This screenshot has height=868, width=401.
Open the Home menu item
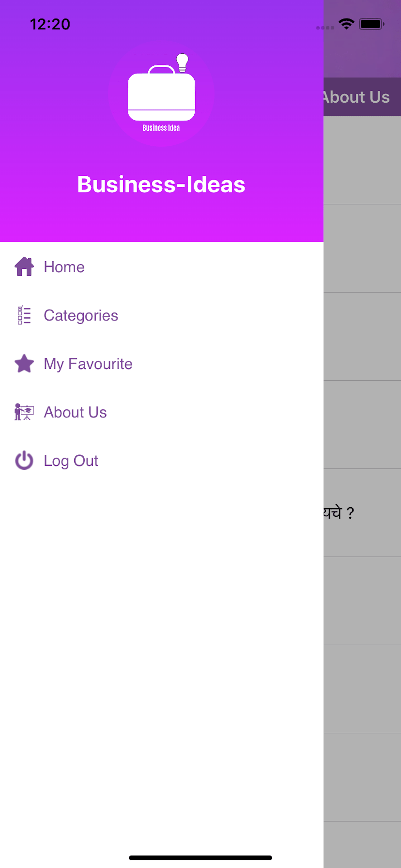tap(162, 266)
